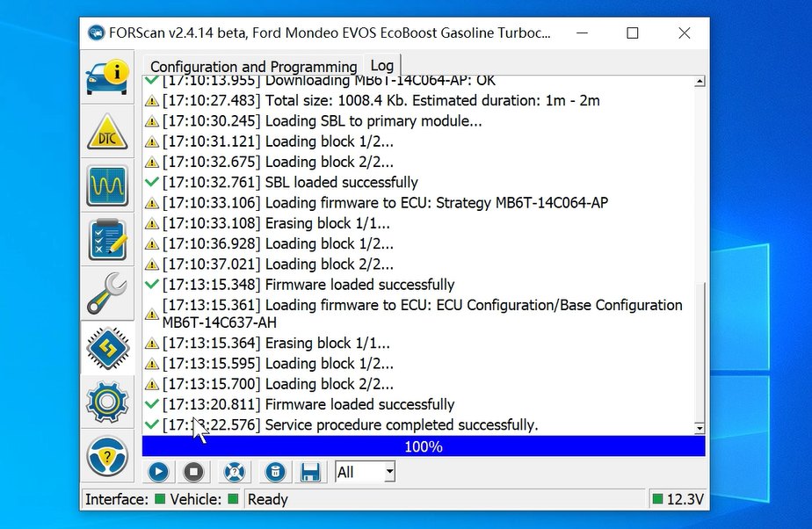Open the Tests checklist section
This screenshot has width=812, height=529.
(106, 240)
